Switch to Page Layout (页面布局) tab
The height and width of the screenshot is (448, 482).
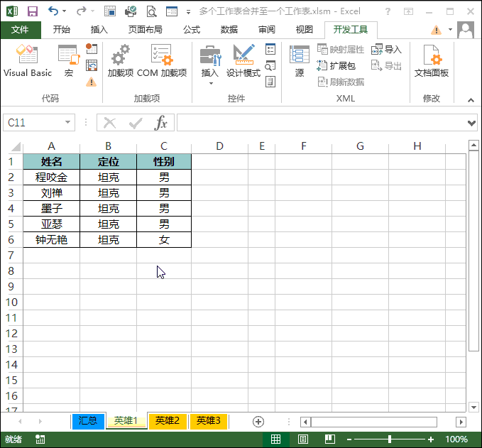point(145,30)
